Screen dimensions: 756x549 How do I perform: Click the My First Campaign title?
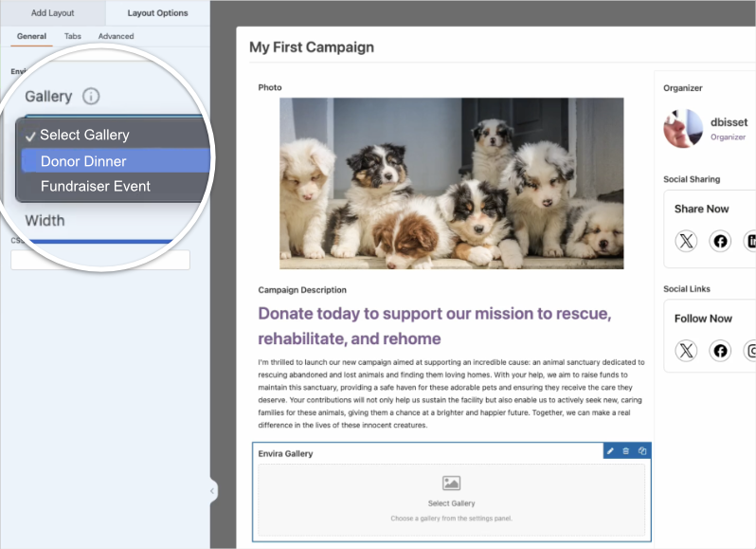click(312, 47)
